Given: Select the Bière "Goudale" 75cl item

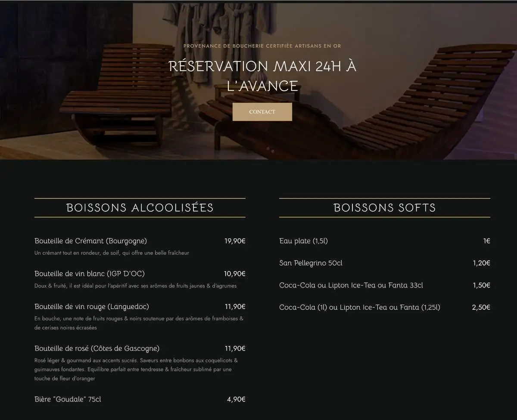Looking at the screenshot, I should [x=68, y=399].
